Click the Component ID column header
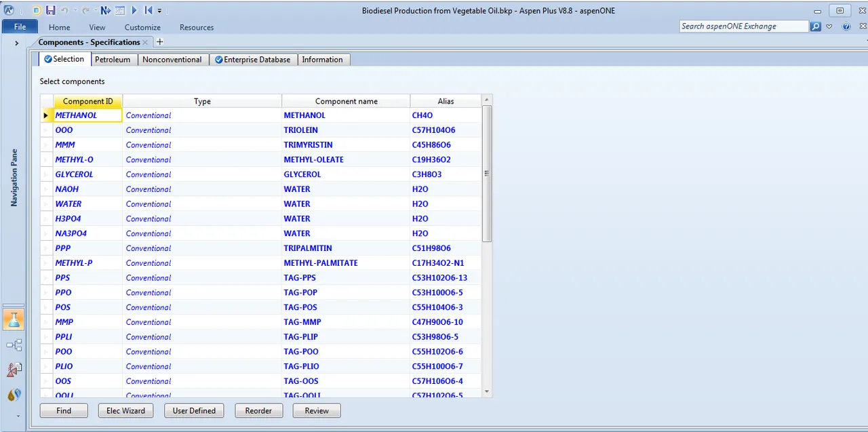This screenshot has width=868, height=432. tap(88, 101)
